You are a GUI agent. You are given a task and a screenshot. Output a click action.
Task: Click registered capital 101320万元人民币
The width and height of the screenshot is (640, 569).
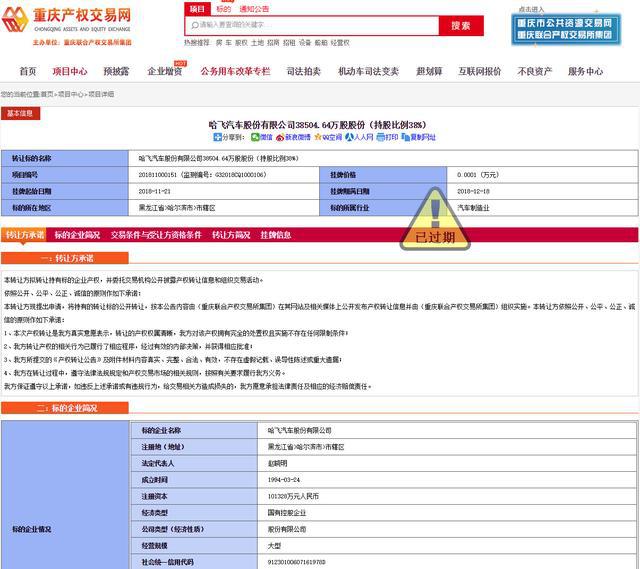pyautogui.click(x=293, y=496)
